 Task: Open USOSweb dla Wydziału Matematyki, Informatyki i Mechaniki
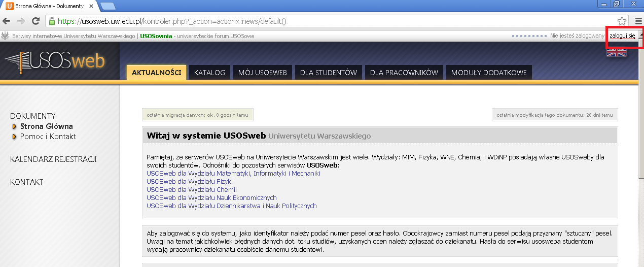[x=233, y=174]
